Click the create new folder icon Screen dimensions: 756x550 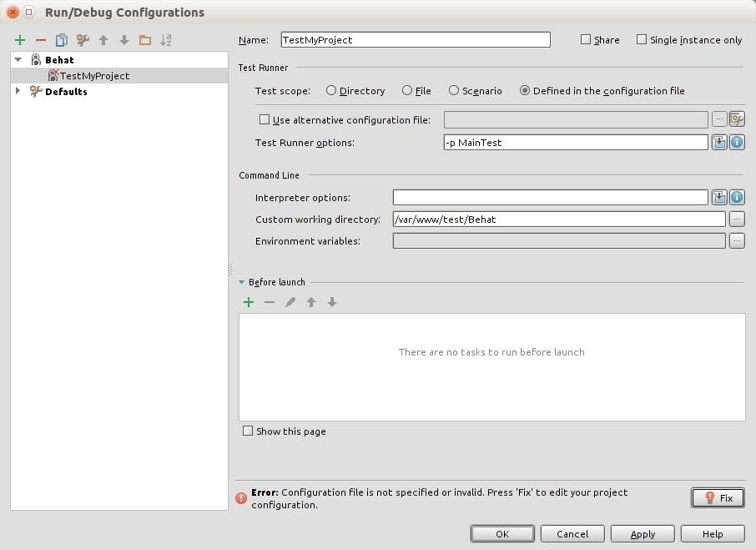tap(145, 40)
